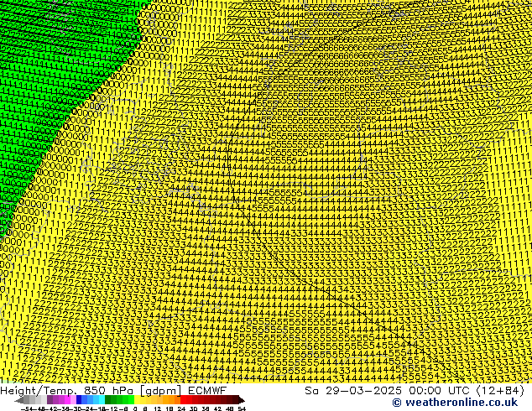532x411 pixels.
Task: Click the bright red segment of the colour scale
Action: point(186,399)
